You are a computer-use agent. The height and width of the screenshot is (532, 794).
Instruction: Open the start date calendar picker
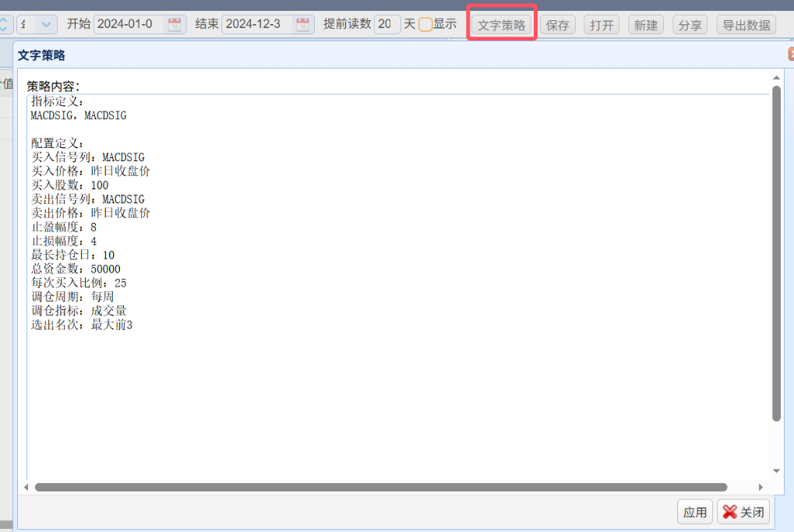[x=175, y=24]
